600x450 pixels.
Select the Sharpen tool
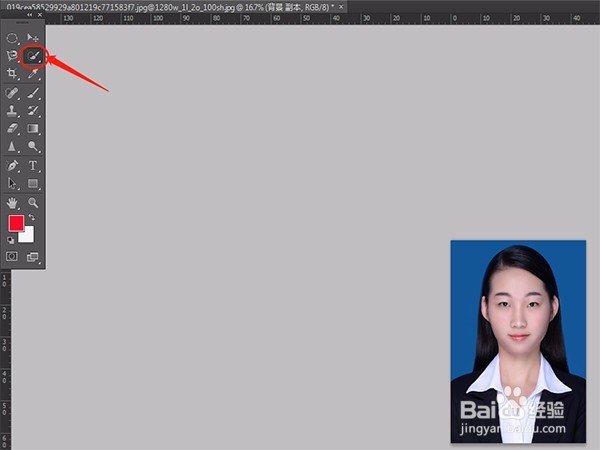pyautogui.click(x=12, y=146)
